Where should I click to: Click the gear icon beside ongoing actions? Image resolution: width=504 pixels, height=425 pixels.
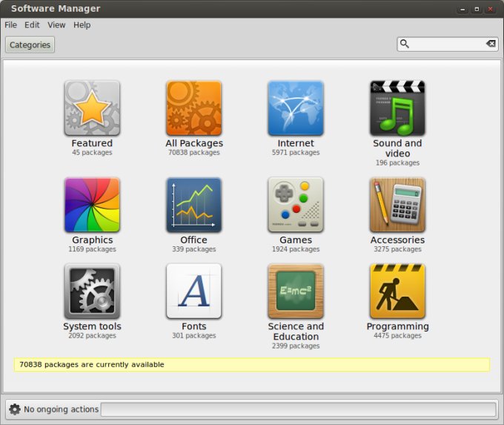point(15,409)
